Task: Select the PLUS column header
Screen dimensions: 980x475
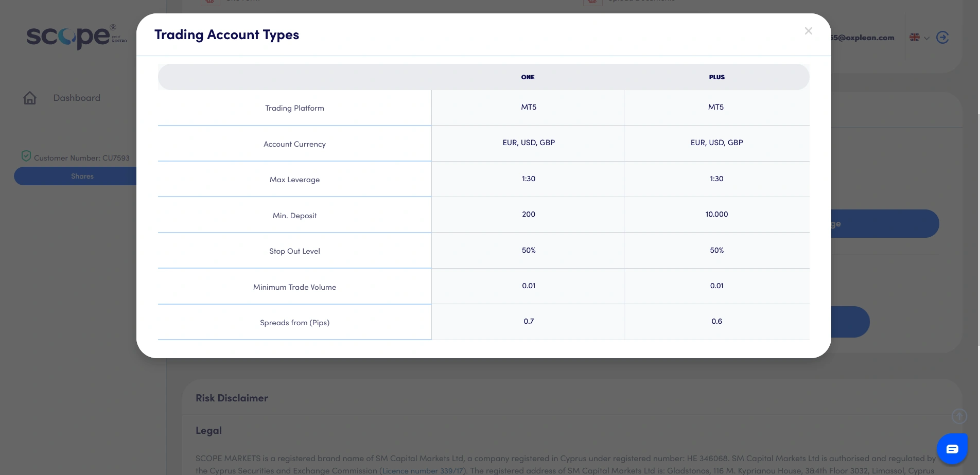Action: click(716, 77)
